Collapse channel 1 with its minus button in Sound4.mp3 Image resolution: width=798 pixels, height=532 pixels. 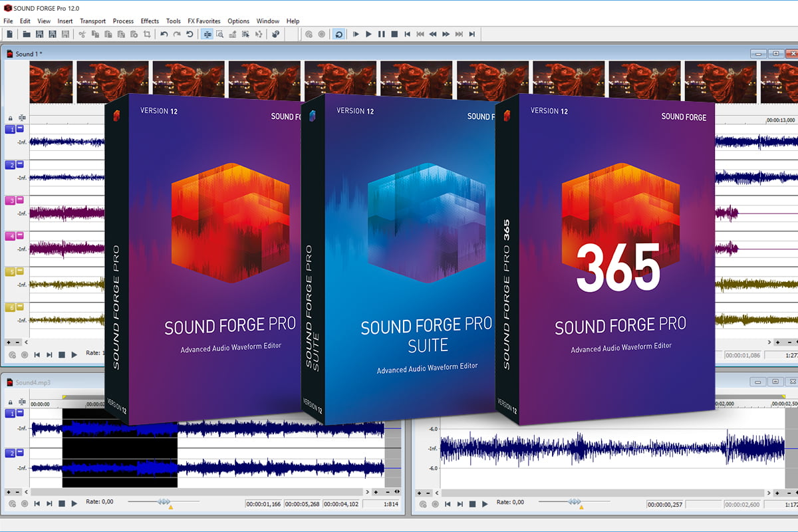click(20, 413)
